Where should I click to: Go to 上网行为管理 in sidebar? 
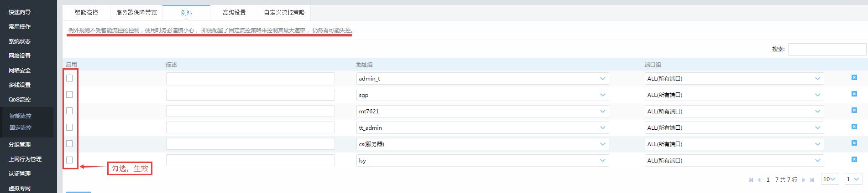pyautogui.click(x=25, y=159)
